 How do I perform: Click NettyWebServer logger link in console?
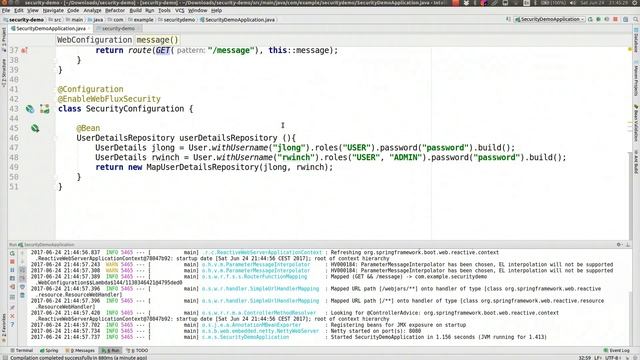coord(260,331)
